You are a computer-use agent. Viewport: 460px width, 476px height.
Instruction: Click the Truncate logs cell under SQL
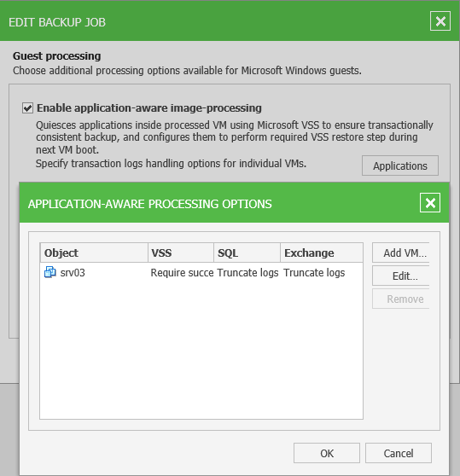tap(247, 273)
